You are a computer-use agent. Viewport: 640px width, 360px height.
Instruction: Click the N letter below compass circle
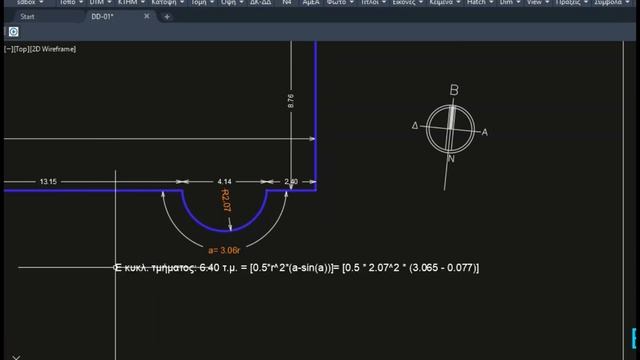451,159
